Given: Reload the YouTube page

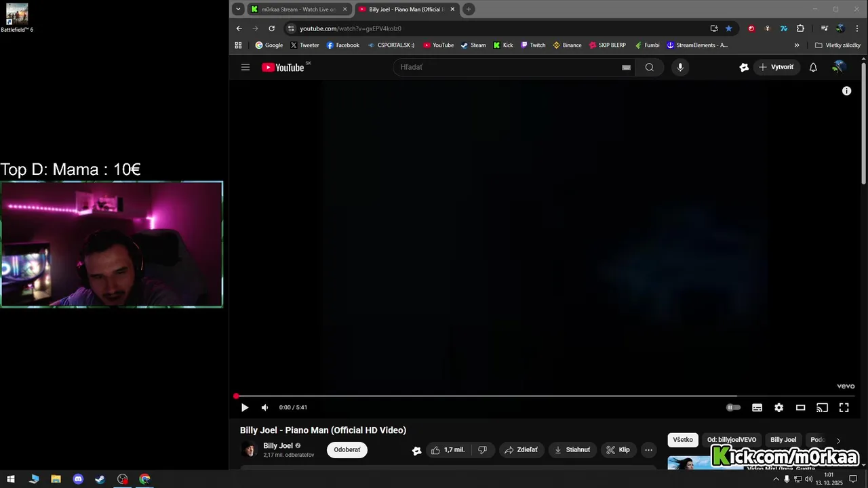Looking at the screenshot, I should [x=272, y=28].
